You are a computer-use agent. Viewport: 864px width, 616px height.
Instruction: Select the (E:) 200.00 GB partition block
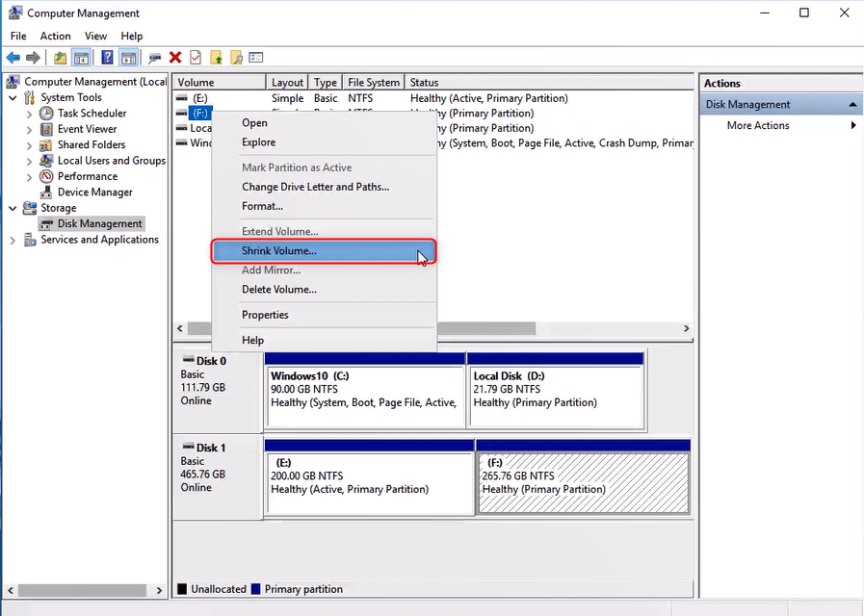coord(369,477)
